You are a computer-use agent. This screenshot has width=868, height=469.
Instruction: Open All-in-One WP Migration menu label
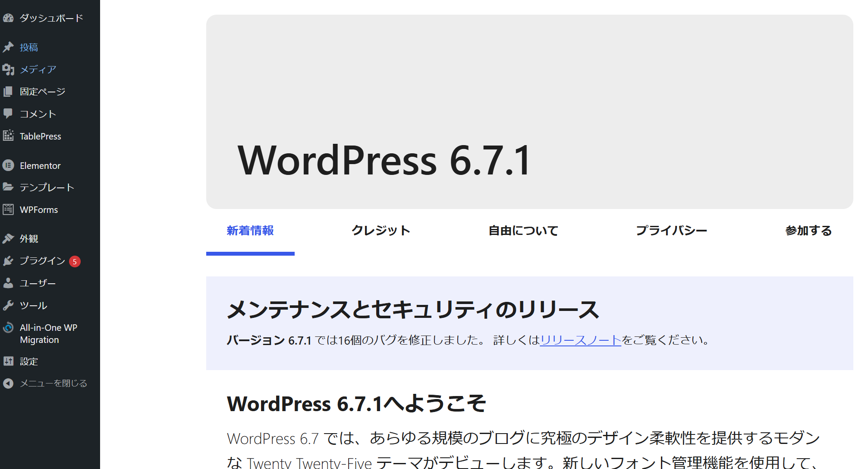48,333
